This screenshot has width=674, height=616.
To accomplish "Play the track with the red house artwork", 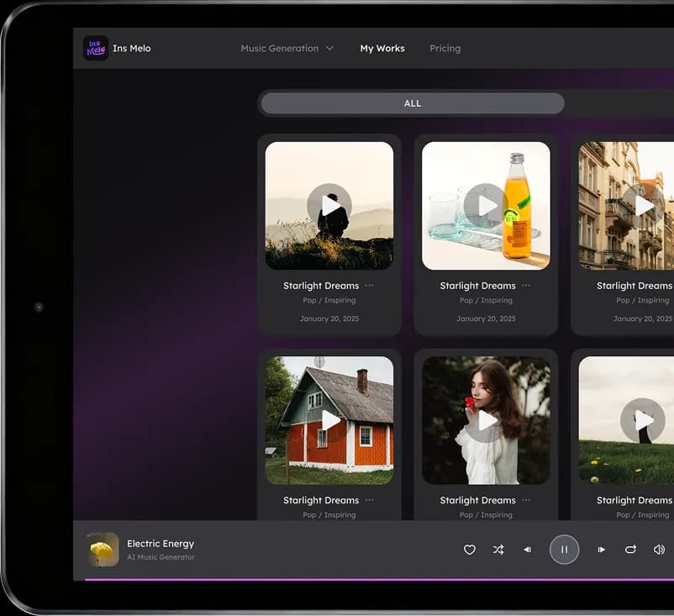I will (329, 420).
